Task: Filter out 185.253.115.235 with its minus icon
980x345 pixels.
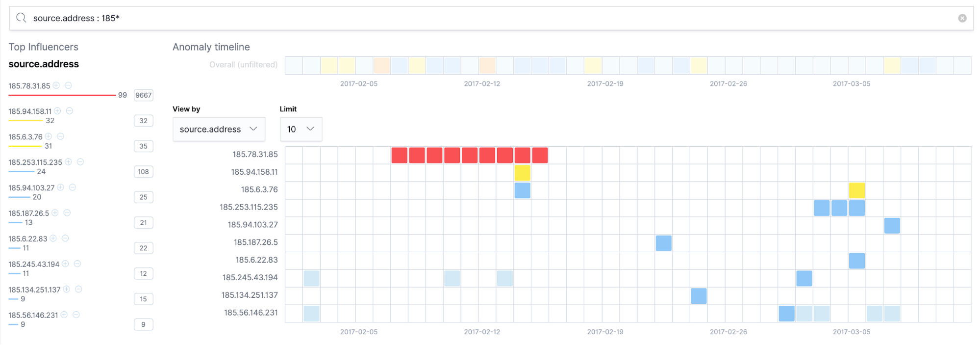Action: (x=80, y=162)
